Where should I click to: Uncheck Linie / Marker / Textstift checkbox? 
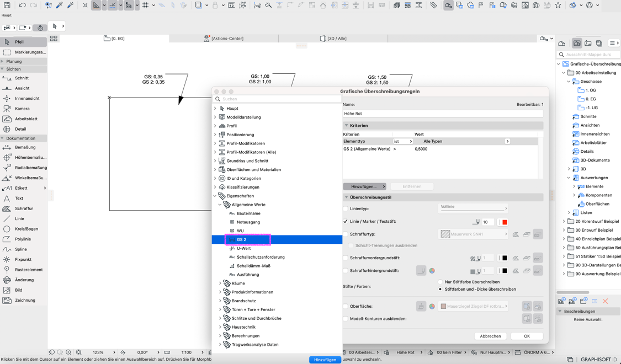tap(346, 222)
